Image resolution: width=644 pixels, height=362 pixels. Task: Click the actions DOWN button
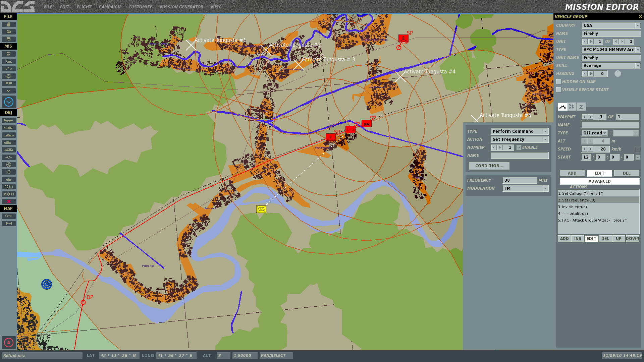pos(632,239)
